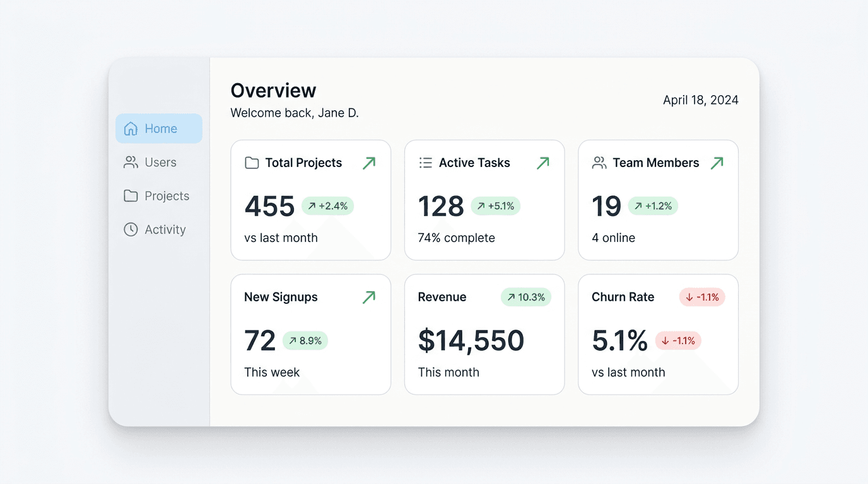
Task: Open the Users menu item
Action: [160, 163]
